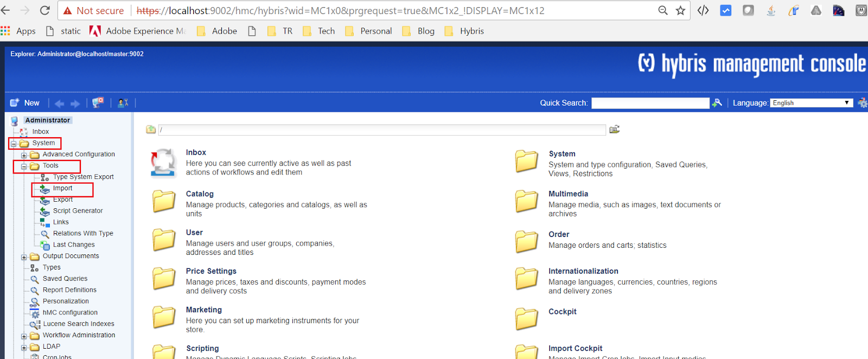The height and width of the screenshot is (359, 868).
Task: Open the Multimedia link
Action: pos(568,194)
